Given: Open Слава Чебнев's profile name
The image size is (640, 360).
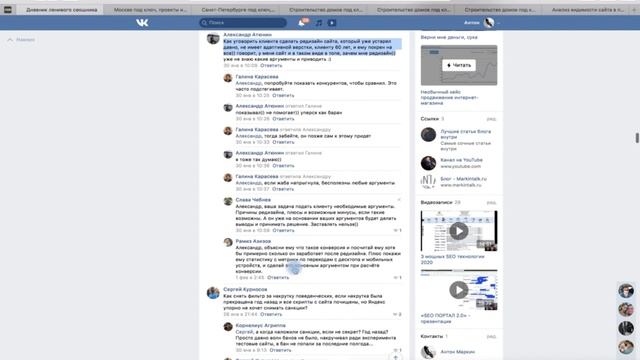Looking at the screenshot, I should (253, 200).
